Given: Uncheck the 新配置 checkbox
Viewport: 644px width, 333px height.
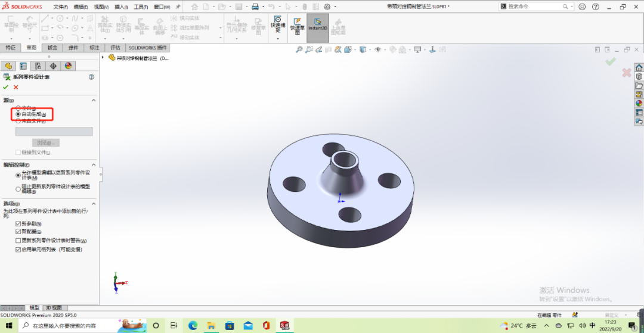Looking at the screenshot, I should pos(18,232).
